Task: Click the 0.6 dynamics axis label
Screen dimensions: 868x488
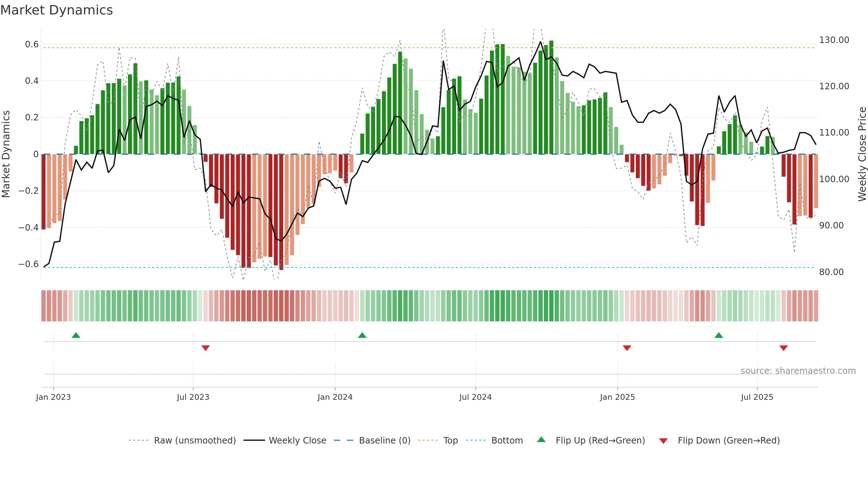Action: [32, 44]
